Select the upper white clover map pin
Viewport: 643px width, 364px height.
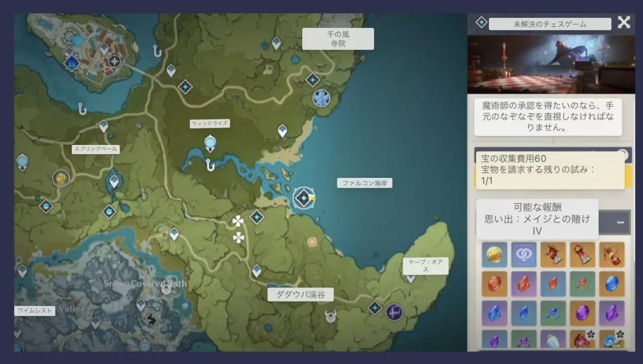(238, 221)
